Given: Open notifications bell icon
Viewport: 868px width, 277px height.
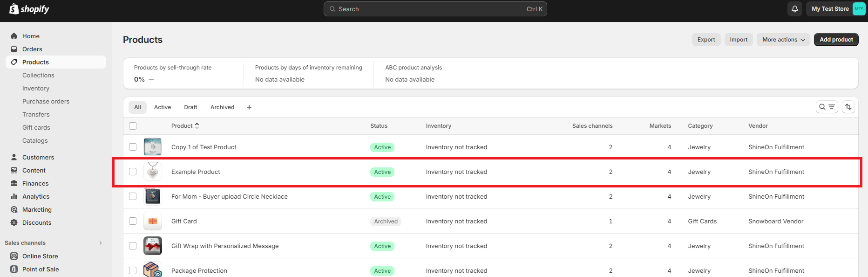Looking at the screenshot, I should tap(795, 9).
